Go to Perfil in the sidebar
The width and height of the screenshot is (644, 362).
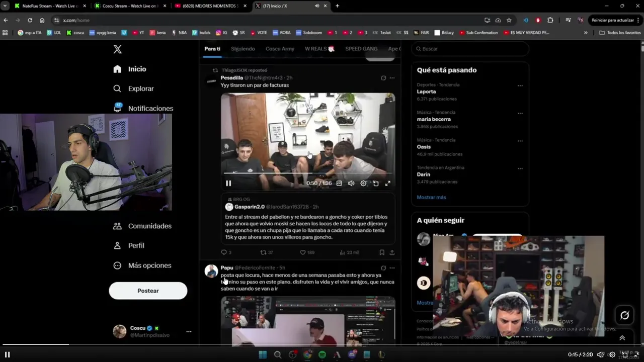(x=129, y=246)
